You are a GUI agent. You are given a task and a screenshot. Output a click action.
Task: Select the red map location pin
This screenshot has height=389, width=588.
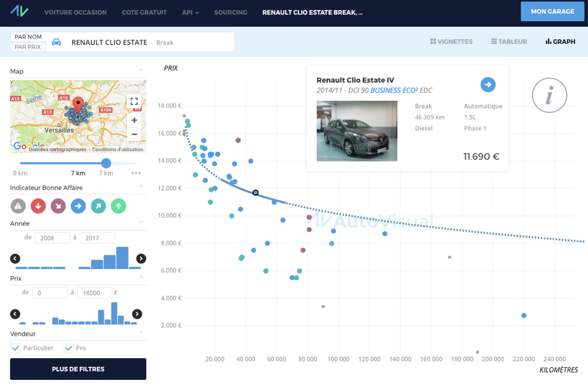pos(78,105)
